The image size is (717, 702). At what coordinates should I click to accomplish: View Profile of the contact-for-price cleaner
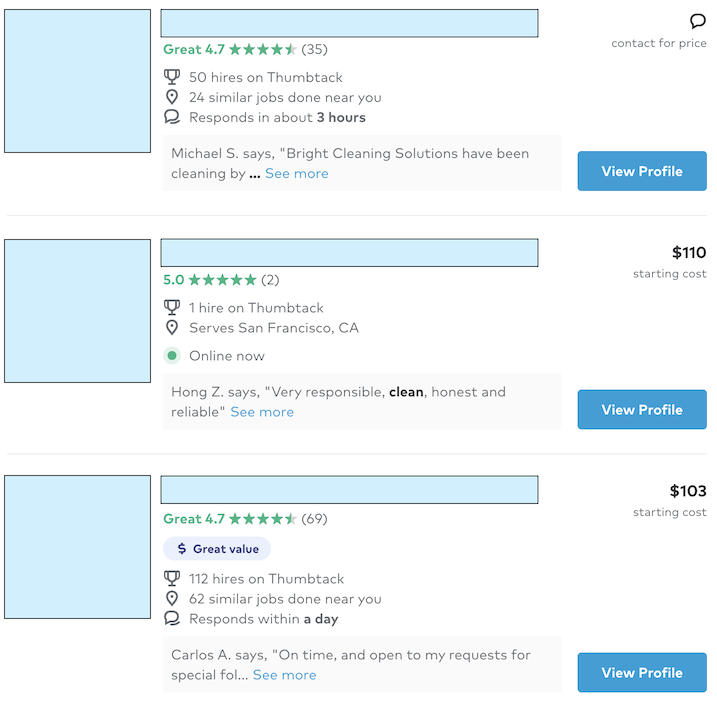coord(642,171)
